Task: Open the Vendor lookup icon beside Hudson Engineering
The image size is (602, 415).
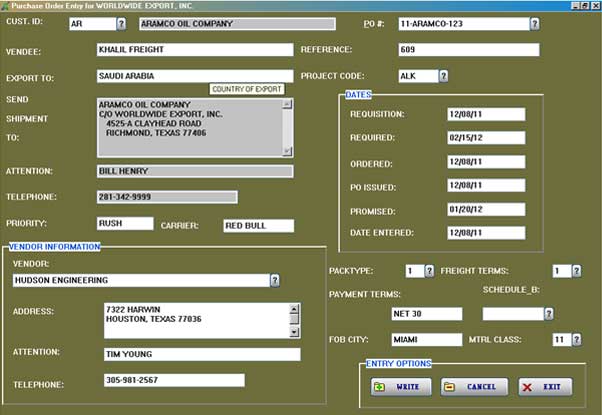Action: click(274, 281)
